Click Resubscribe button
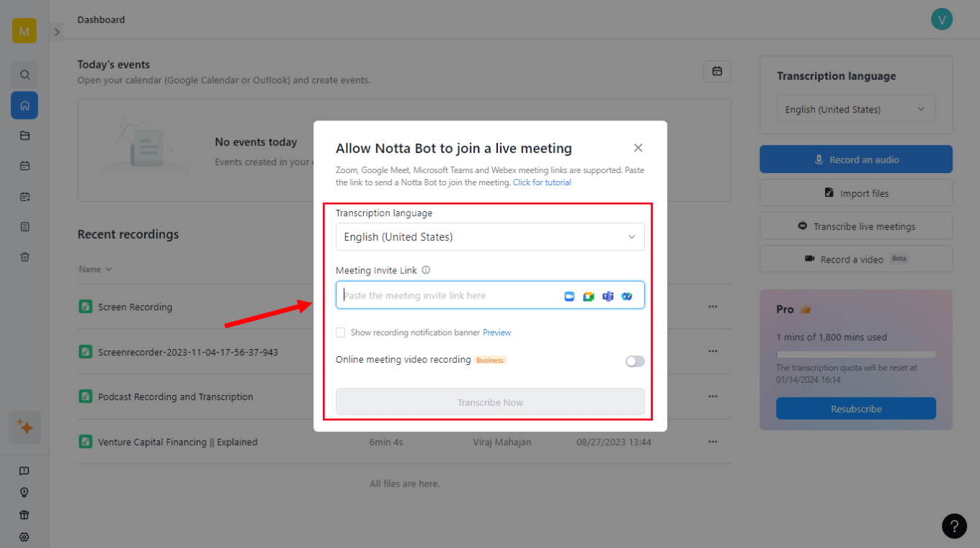 tap(856, 409)
